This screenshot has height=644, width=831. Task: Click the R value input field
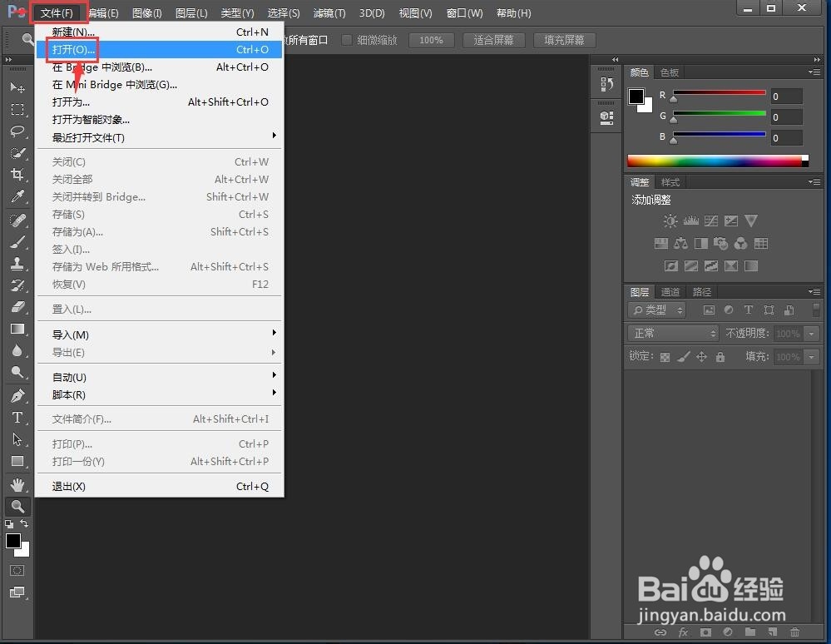pyautogui.click(x=786, y=96)
